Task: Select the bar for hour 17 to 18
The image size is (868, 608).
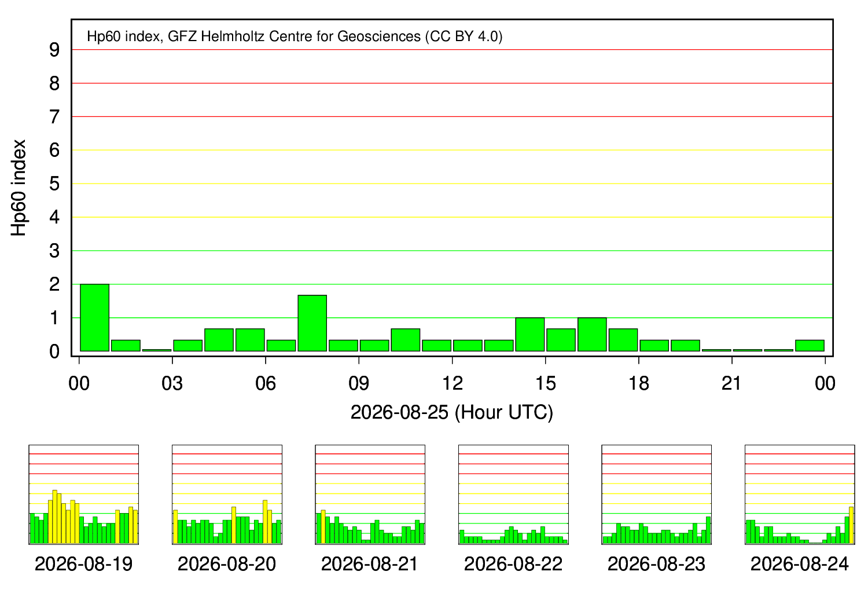Action: [x=623, y=340]
